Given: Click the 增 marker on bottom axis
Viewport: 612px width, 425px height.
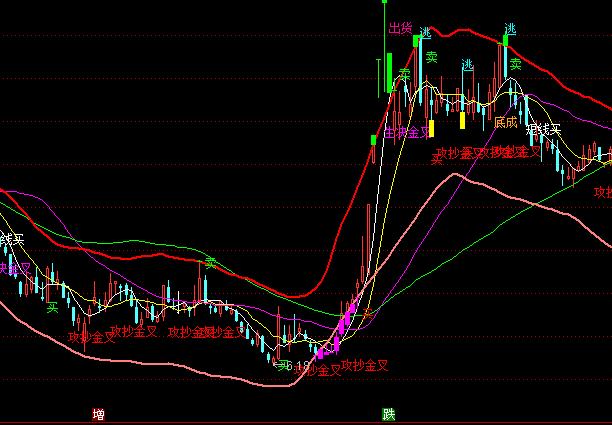Looking at the screenshot, I should coord(98,413).
